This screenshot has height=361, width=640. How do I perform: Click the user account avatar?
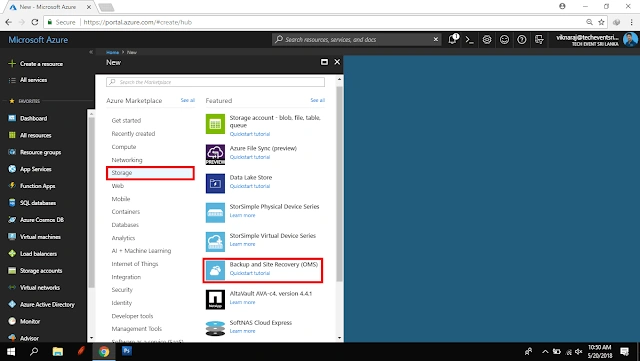click(x=630, y=40)
